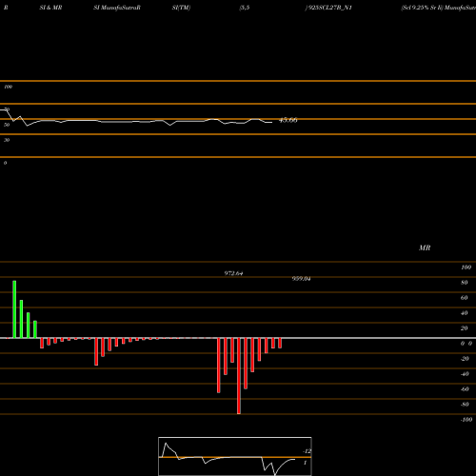Click the '(Scl 9.25% Sr Ii)' header text
Screen dimensions: 476x476
422,8
